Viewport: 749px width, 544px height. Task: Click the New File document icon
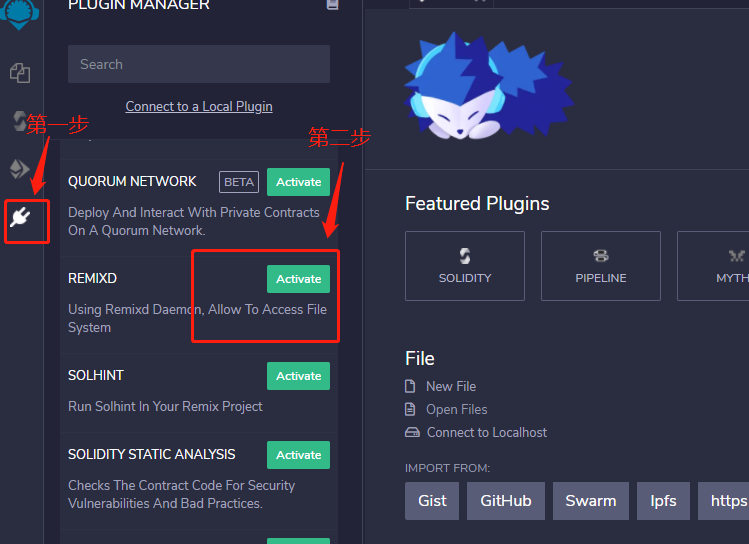pyautogui.click(x=410, y=386)
